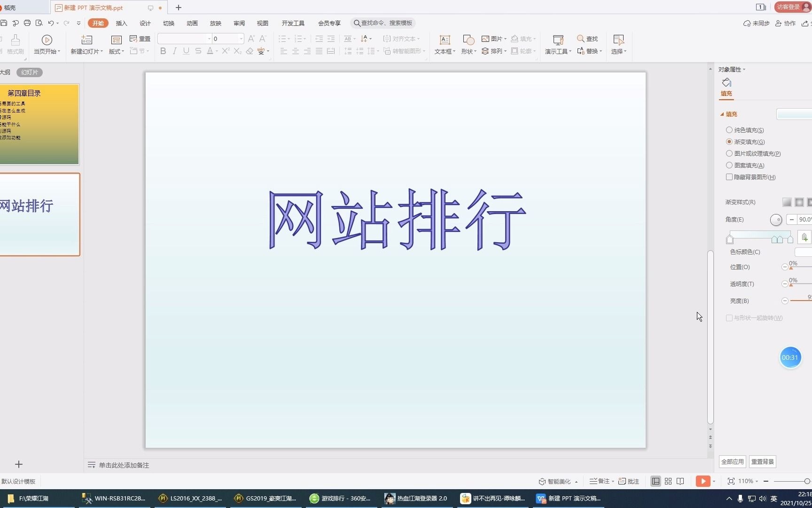Screen dimensions: 812x508
Task: Click the undo arrow icon
Action: [51, 23]
